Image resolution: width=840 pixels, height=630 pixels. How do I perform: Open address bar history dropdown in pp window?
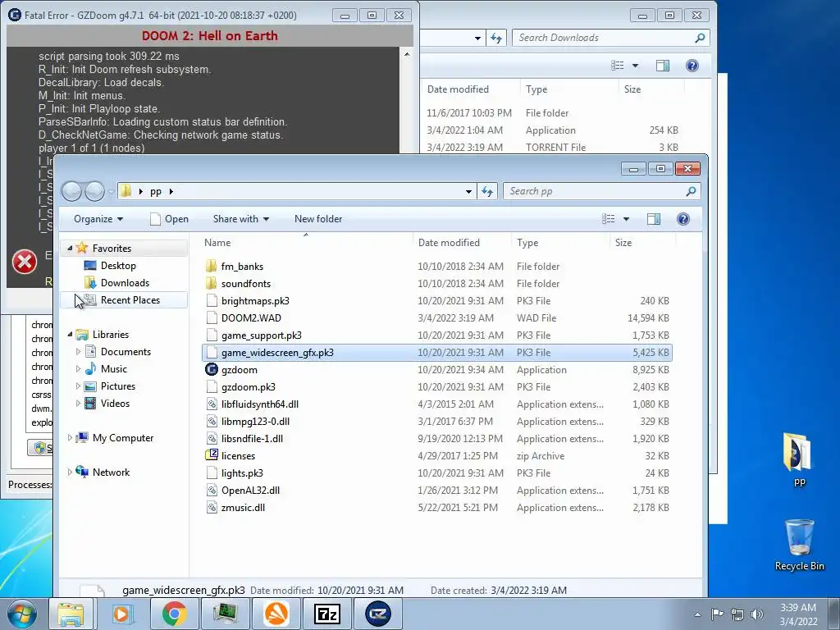(468, 191)
